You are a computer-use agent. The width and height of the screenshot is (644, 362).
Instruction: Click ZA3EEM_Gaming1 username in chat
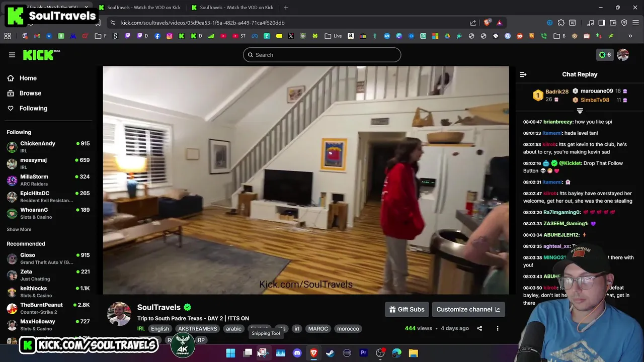pos(566,224)
